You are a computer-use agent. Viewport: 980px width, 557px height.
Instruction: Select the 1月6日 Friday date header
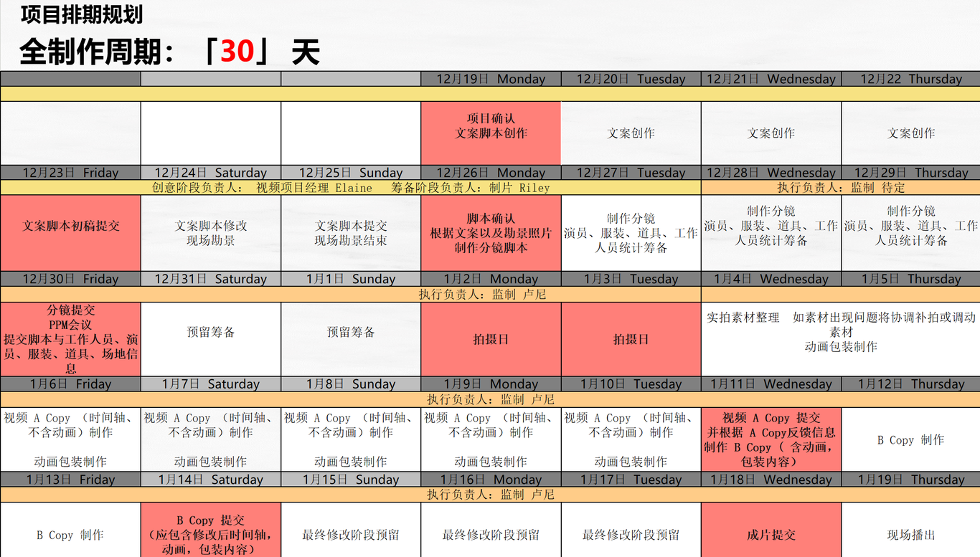[x=70, y=384]
